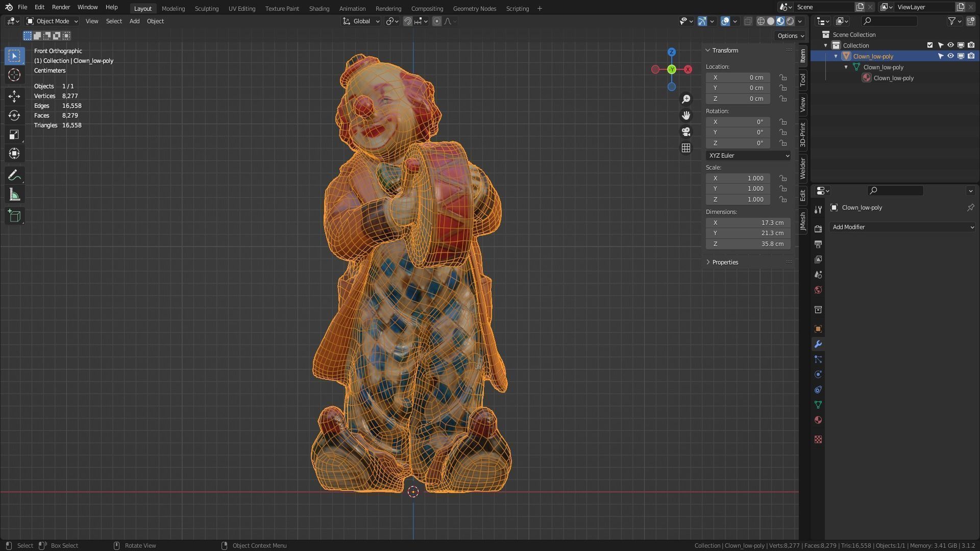Click the Blender logo menu
This screenshot has height=551, width=980.
coord(9,7)
